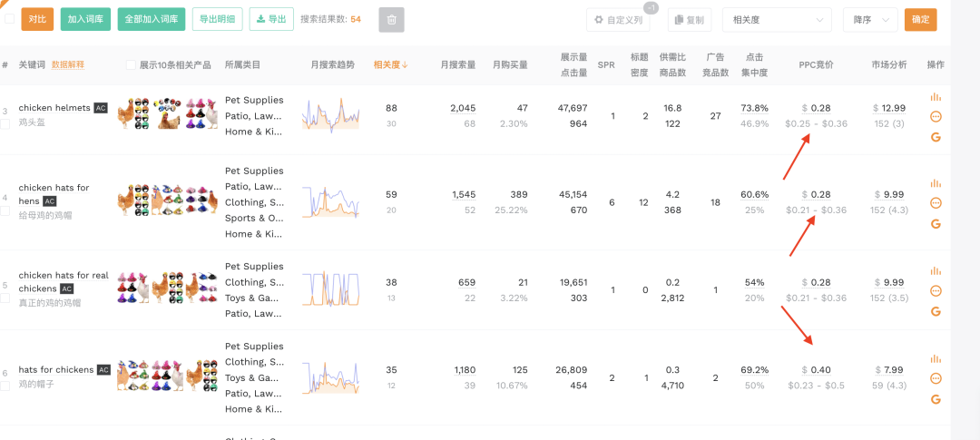Open product thumbnails for chicken helmets

click(x=168, y=113)
